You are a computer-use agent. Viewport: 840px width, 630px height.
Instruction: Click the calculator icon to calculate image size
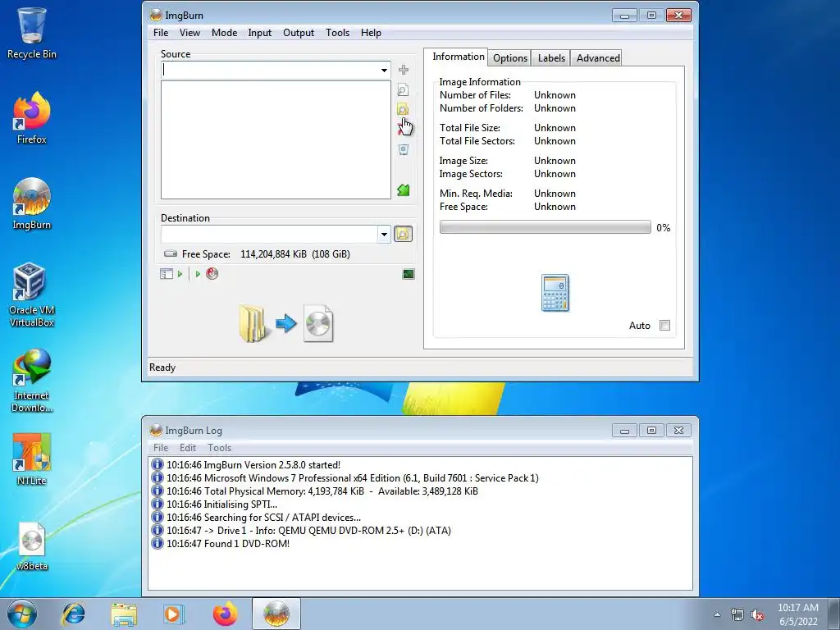555,293
